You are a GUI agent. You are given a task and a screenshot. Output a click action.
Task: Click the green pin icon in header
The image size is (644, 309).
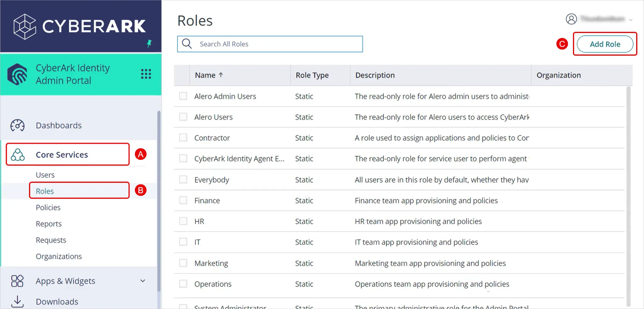[x=149, y=43]
